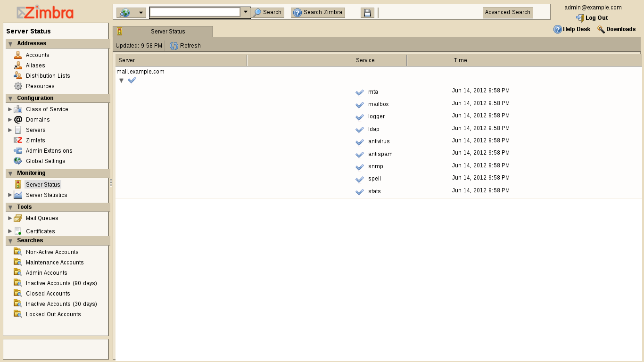Click the Admin Accounts search folder icon
644x362 pixels.
[18, 273]
